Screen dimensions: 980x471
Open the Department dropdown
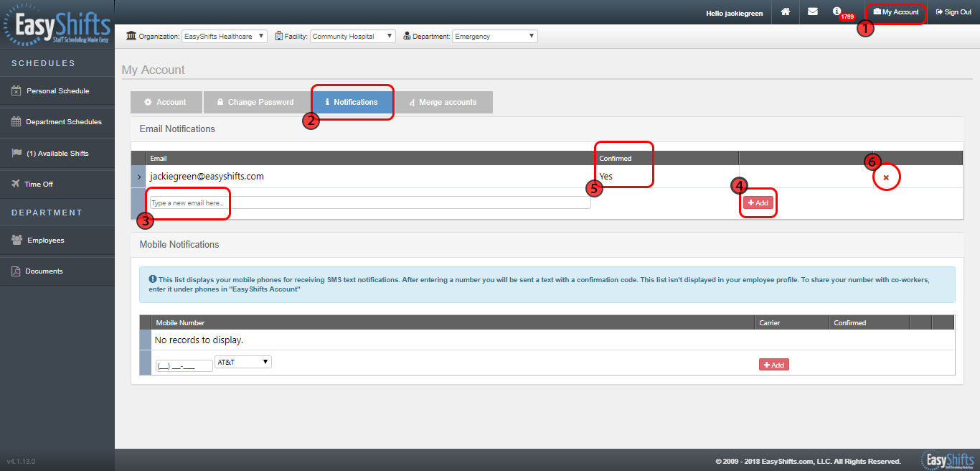coord(494,36)
